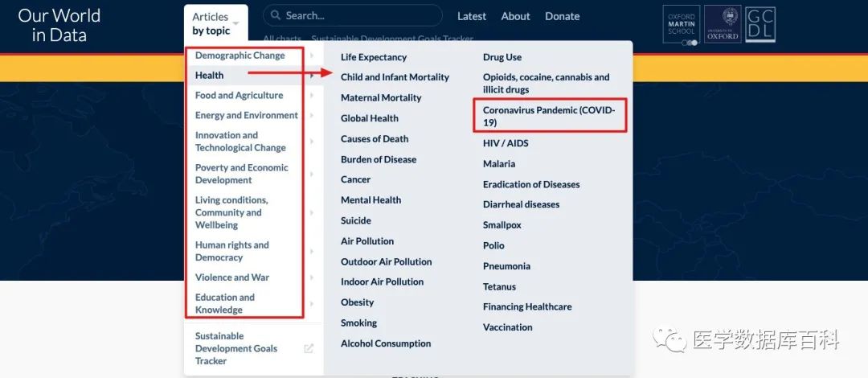
Task: Expand Energy and Environment submenu arrow
Action: (312, 115)
